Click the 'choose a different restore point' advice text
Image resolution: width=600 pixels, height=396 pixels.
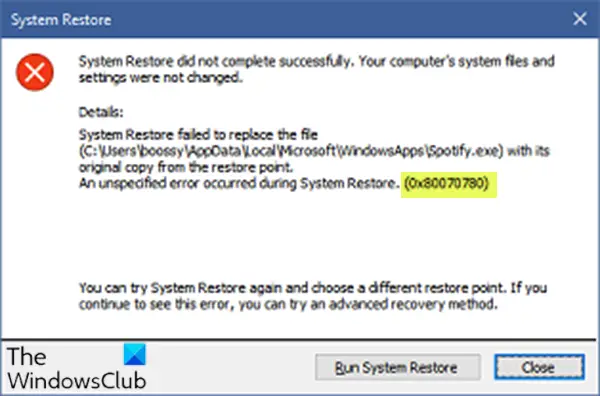(313, 288)
